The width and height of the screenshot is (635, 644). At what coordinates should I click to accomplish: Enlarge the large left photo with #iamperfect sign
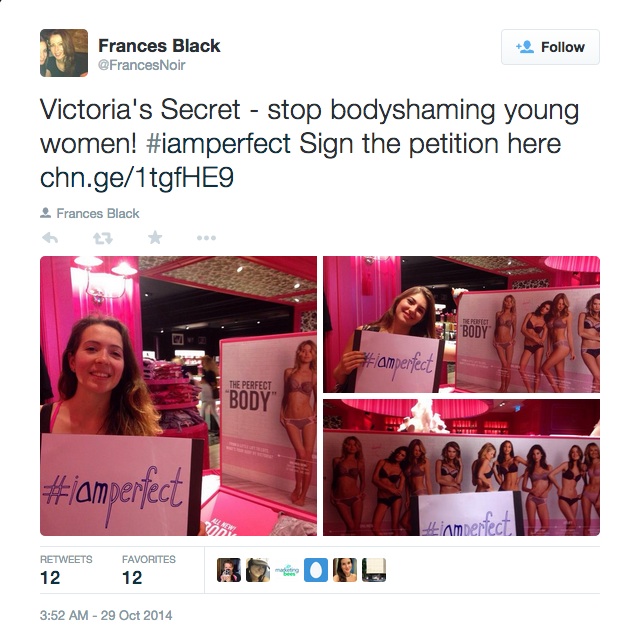(x=178, y=396)
